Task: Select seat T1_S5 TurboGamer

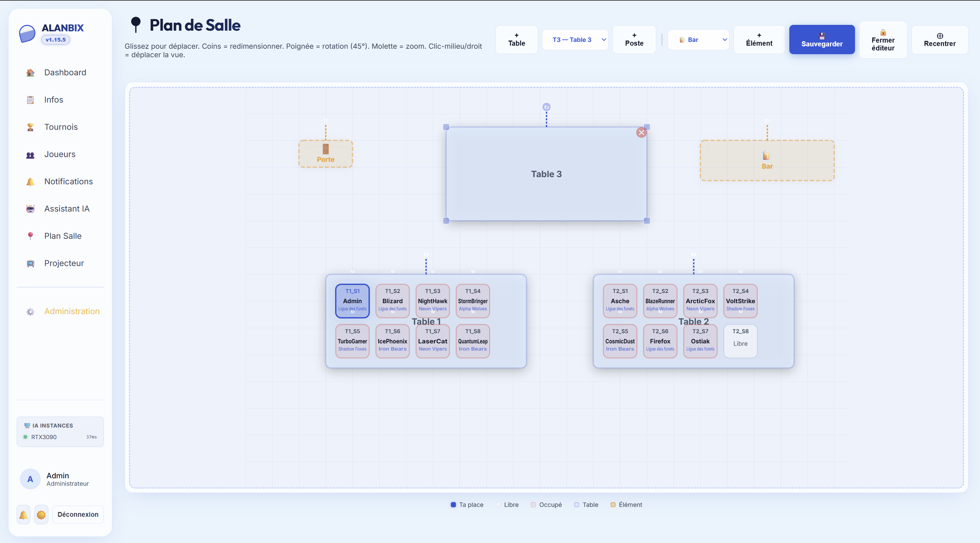Action: pos(352,341)
